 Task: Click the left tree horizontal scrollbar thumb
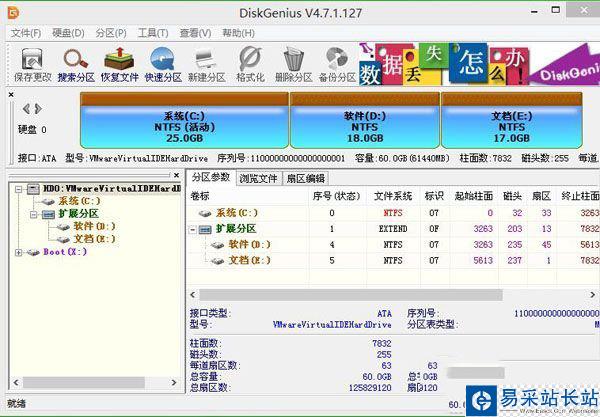[84, 382]
